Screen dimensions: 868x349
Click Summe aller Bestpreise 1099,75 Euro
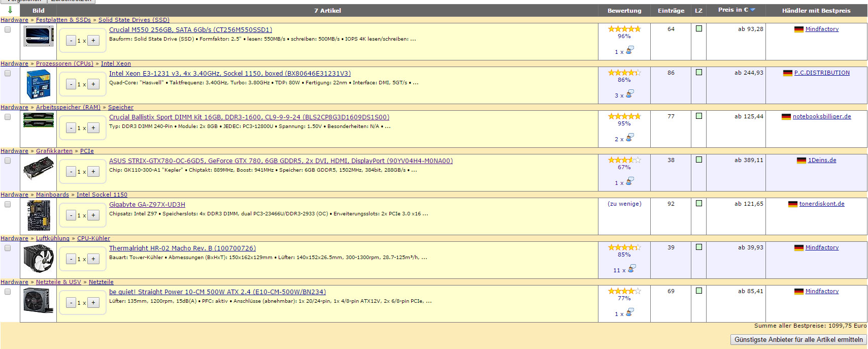click(810, 326)
